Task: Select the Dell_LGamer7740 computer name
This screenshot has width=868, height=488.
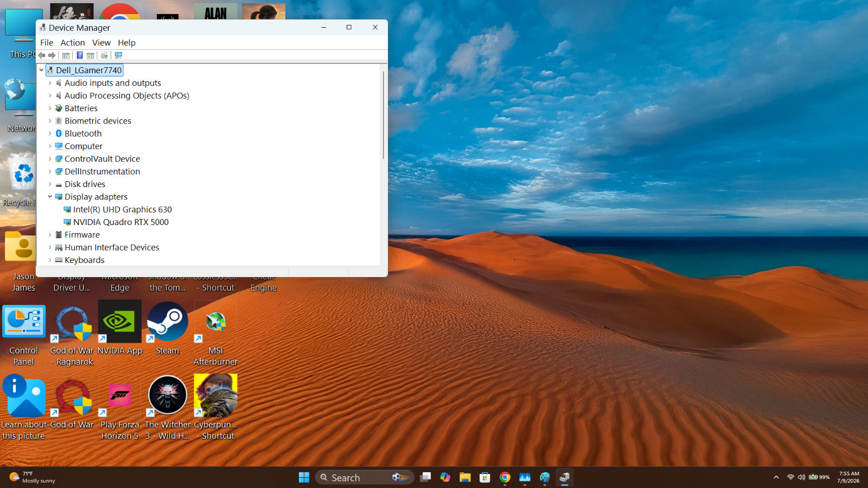Action: (88, 70)
